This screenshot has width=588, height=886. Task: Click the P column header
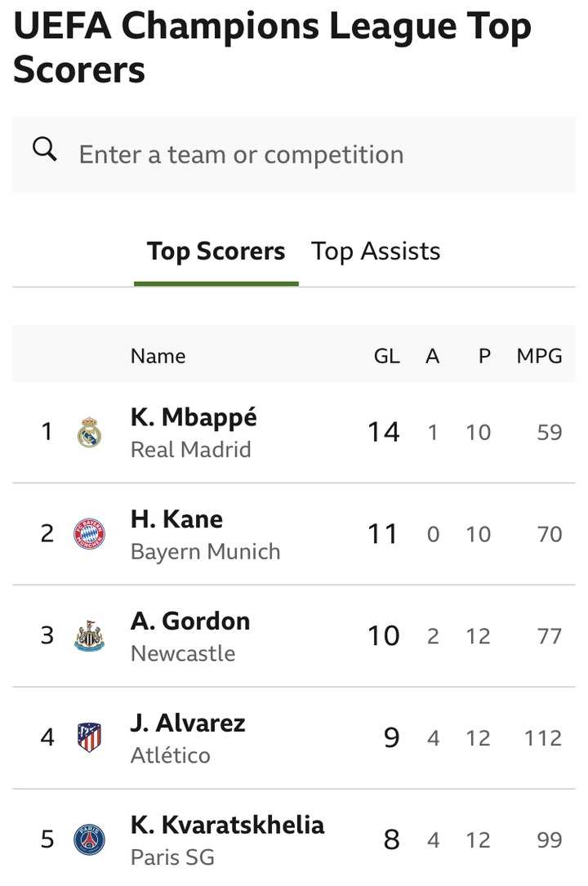point(484,356)
